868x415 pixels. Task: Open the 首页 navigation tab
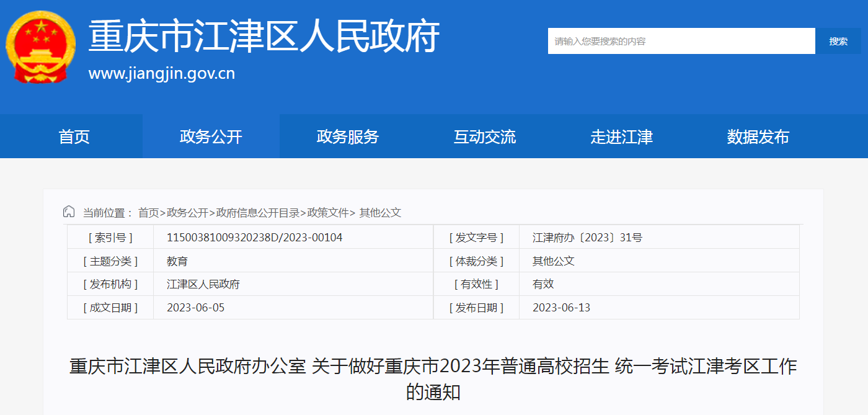[x=74, y=136]
